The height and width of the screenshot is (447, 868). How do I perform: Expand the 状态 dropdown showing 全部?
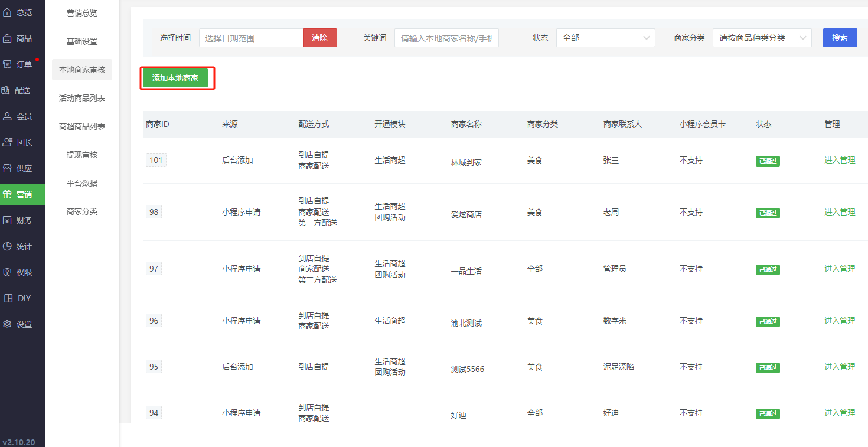point(605,38)
